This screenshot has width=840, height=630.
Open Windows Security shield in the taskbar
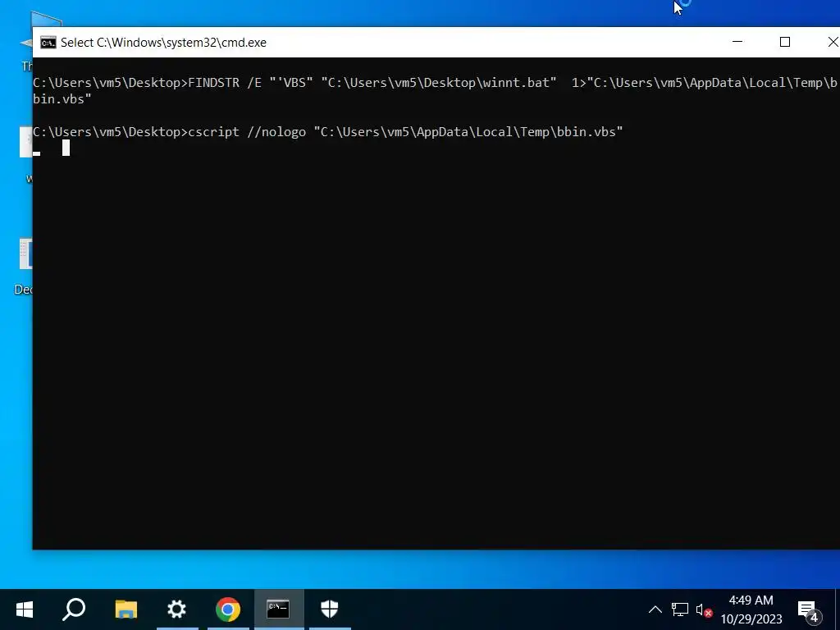(330, 609)
